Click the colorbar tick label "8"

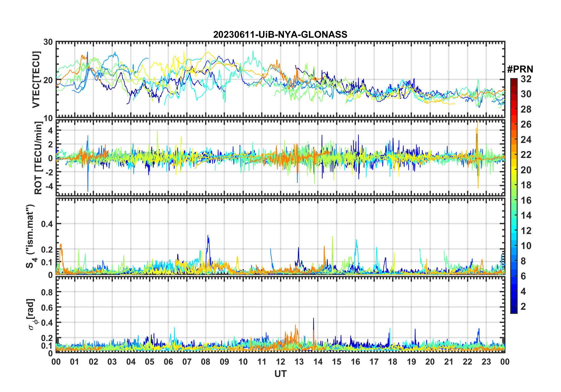pyautogui.click(x=524, y=261)
